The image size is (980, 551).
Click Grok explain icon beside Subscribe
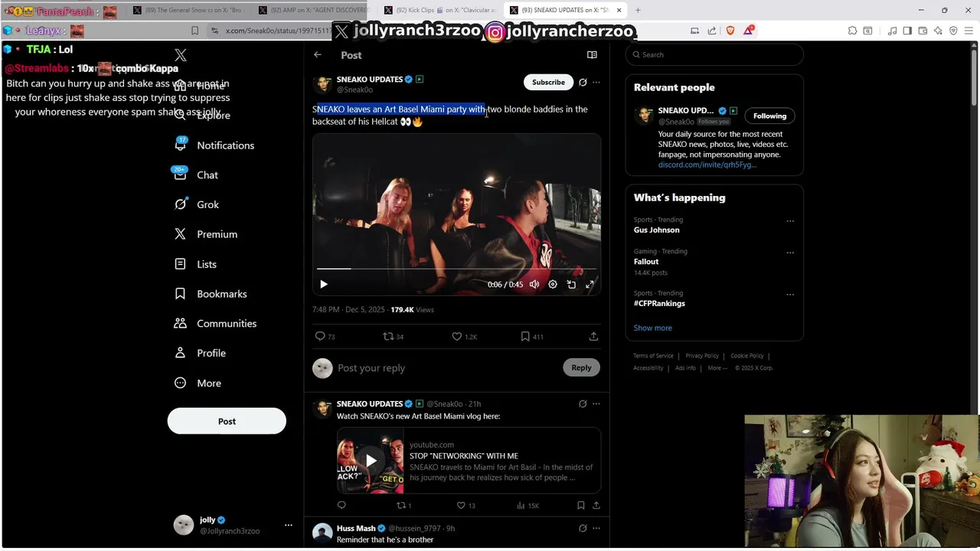click(583, 82)
